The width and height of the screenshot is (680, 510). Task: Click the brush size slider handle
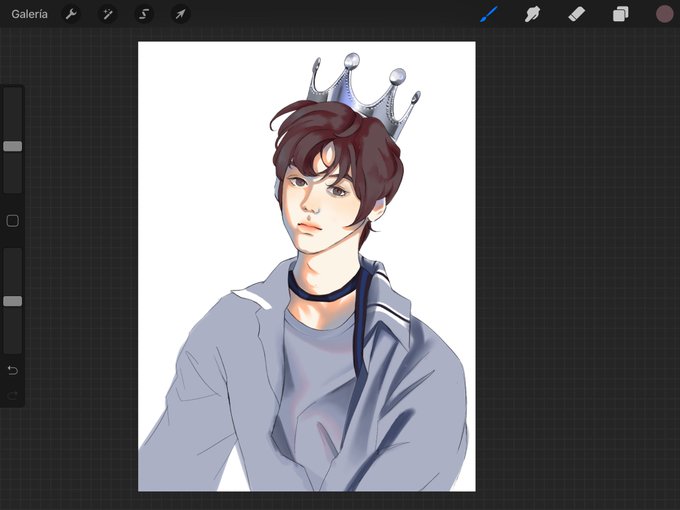[x=13, y=146]
